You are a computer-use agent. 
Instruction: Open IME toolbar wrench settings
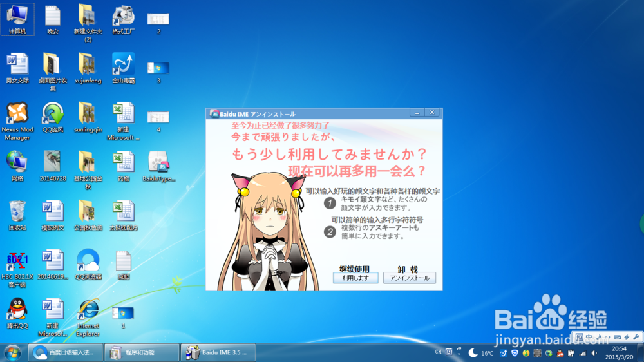click(x=636, y=337)
